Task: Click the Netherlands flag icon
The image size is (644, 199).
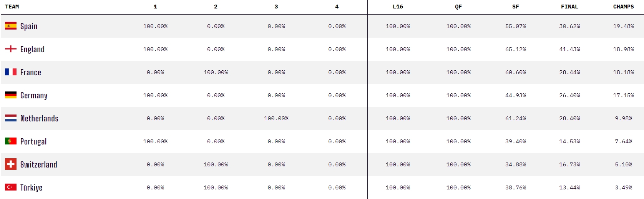Action: pyautogui.click(x=11, y=118)
